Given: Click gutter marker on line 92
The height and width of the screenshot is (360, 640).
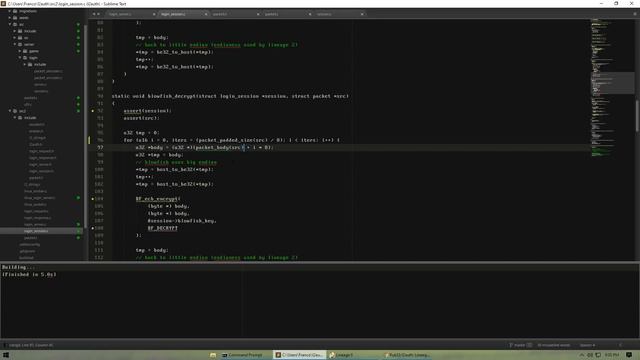Looking at the screenshot, I should (x=93, y=111).
